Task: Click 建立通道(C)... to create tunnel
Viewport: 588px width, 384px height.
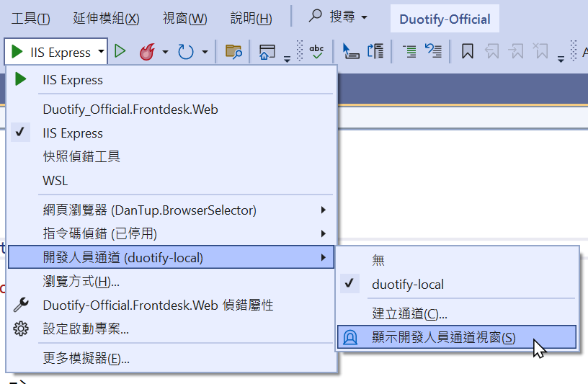Action: point(457,313)
